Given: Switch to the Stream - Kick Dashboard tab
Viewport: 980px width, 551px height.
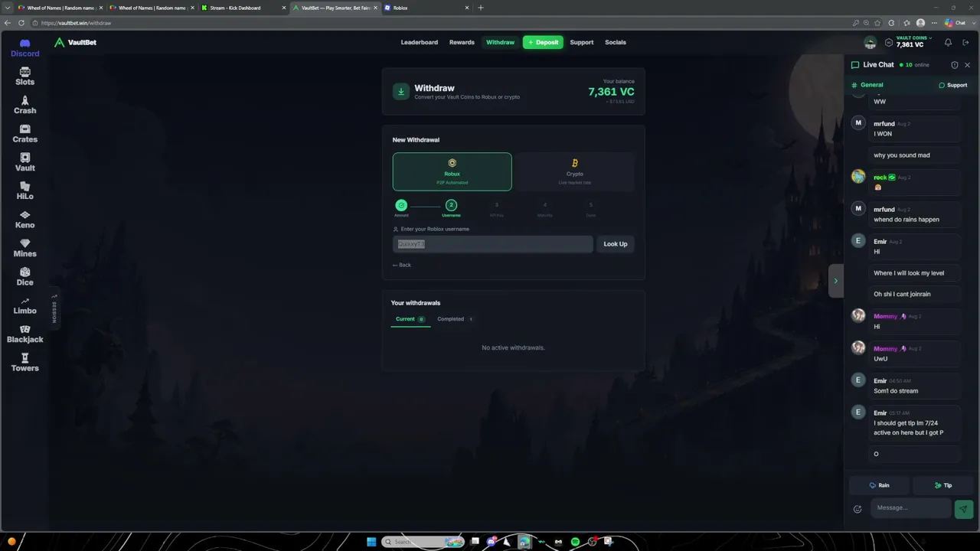Looking at the screenshot, I should click(242, 8).
